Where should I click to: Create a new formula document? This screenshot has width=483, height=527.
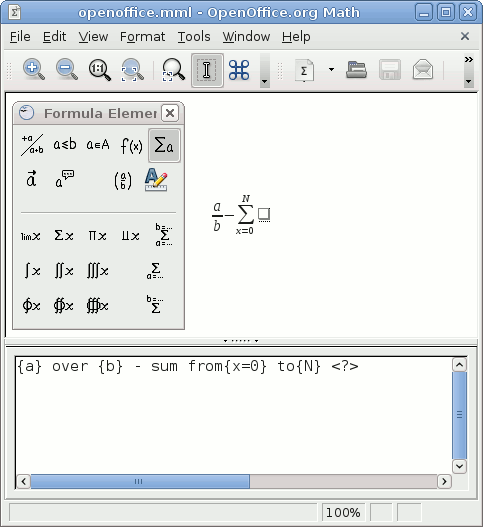pyautogui.click(x=304, y=70)
